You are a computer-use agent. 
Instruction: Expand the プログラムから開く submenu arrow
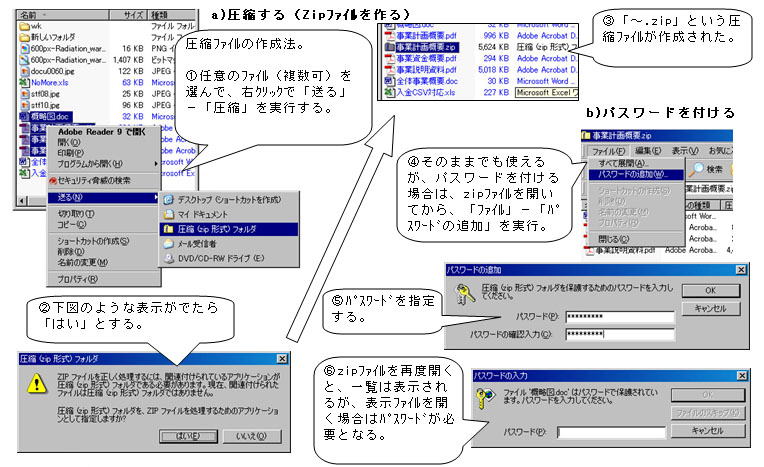(156, 164)
